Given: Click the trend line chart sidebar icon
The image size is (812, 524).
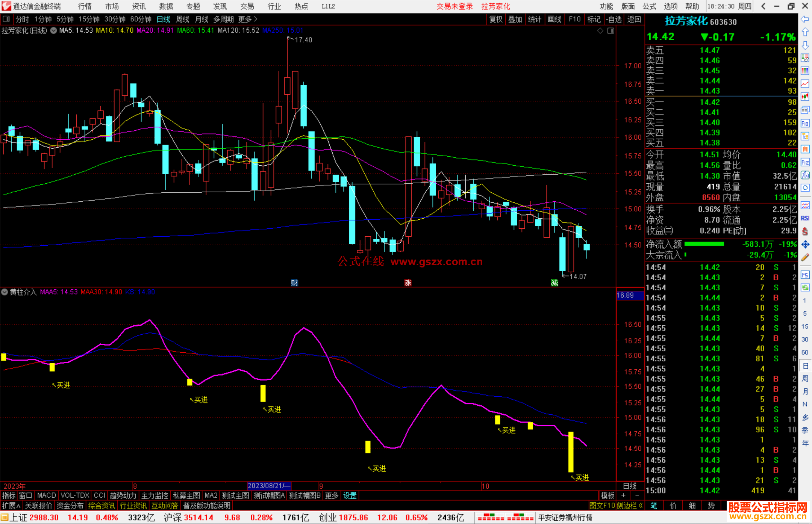Looking at the screenshot, I should (x=805, y=84).
